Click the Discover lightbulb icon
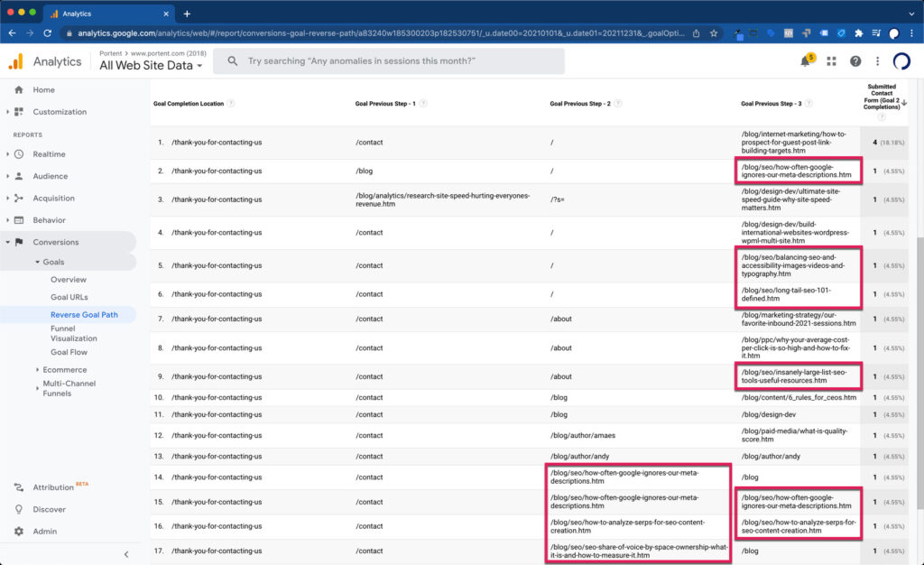Image resolution: width=924 pixels, height=565 pixels. click(x=19, y=509)
